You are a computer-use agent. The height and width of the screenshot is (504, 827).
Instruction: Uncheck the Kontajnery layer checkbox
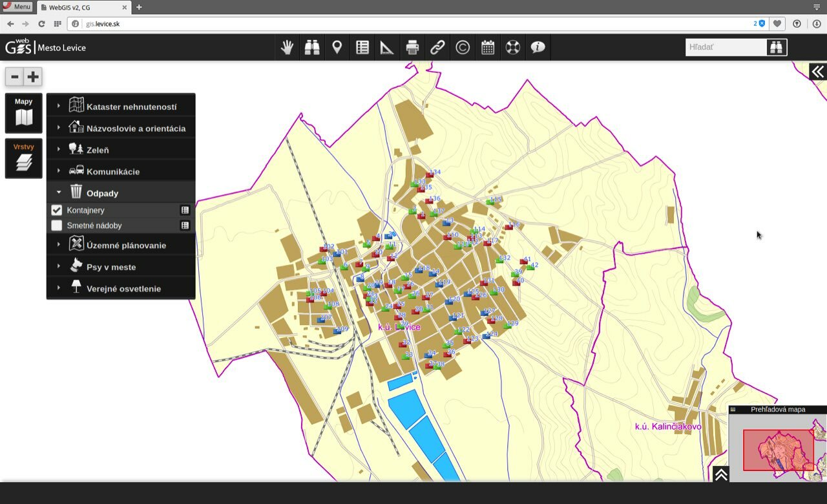pos(57,210)
